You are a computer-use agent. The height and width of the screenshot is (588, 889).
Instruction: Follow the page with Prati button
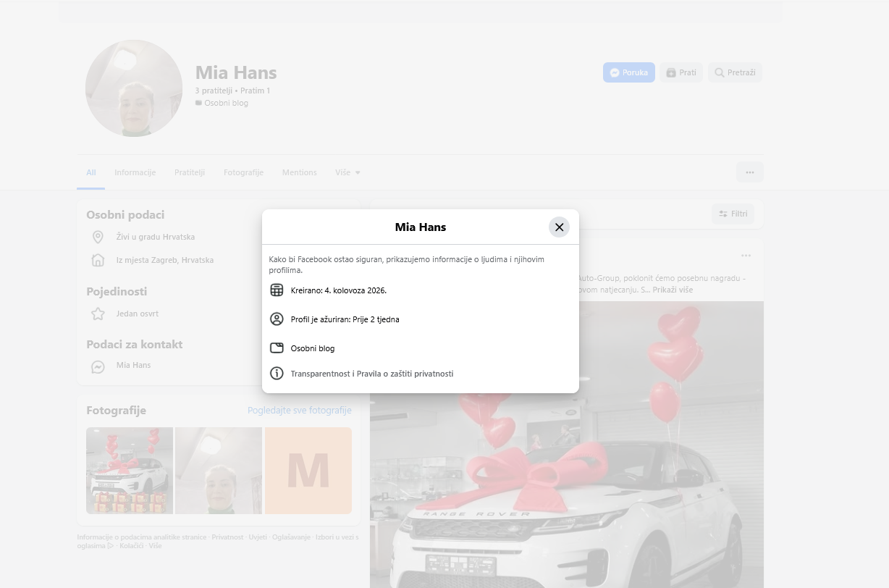(681, 72)
